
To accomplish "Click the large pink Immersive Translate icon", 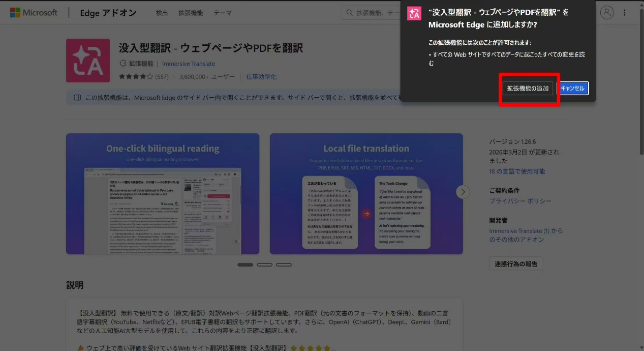I will 88,61.
